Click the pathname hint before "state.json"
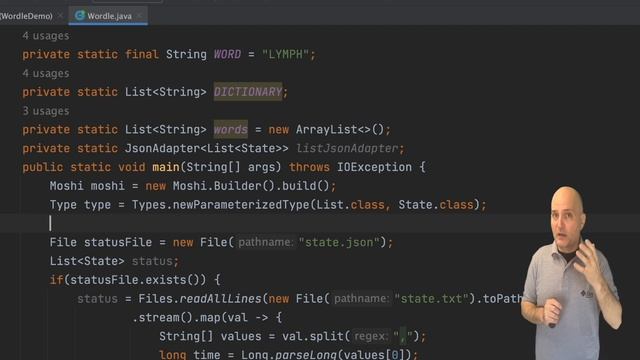Viewport: 640px width, 360px height. pyautogui.click(x=265, y=242)
